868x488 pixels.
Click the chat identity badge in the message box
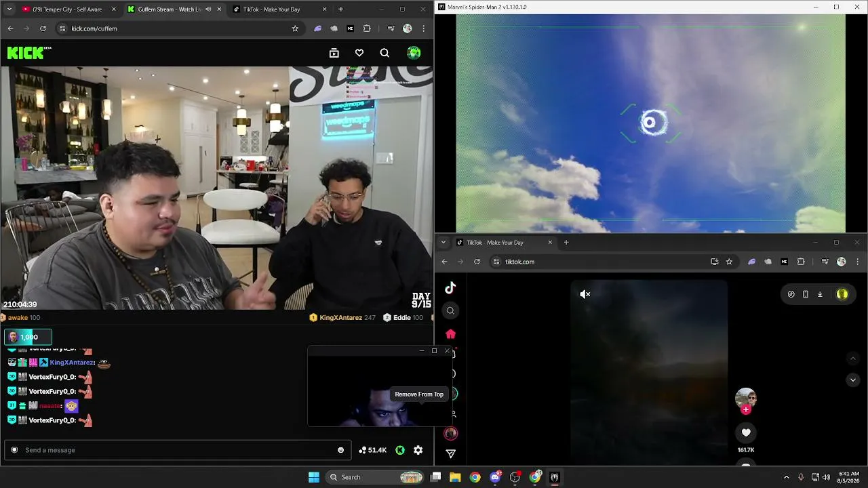pyautogui.click(x=14, y=450)
